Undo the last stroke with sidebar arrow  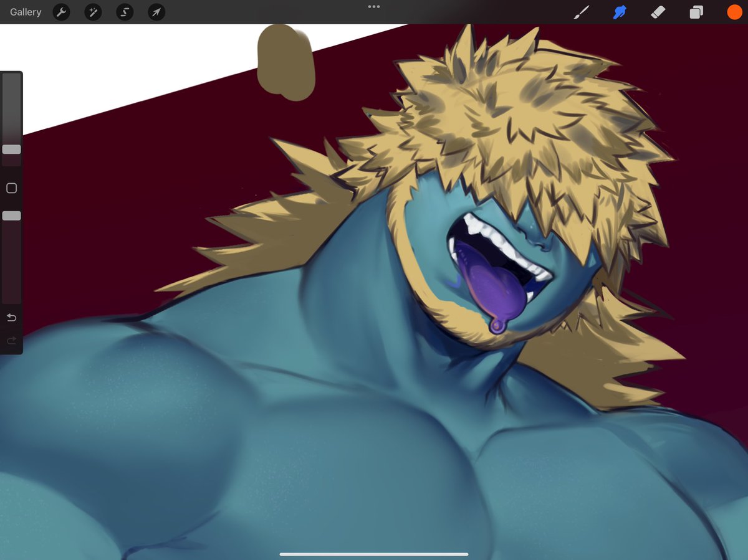coord(11,318)
